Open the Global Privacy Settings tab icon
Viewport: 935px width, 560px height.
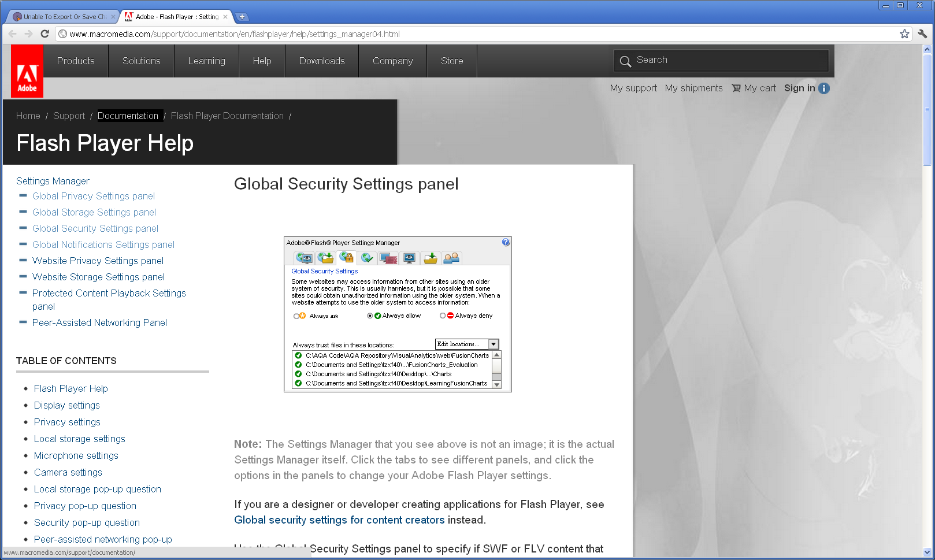tap(304, 258)
